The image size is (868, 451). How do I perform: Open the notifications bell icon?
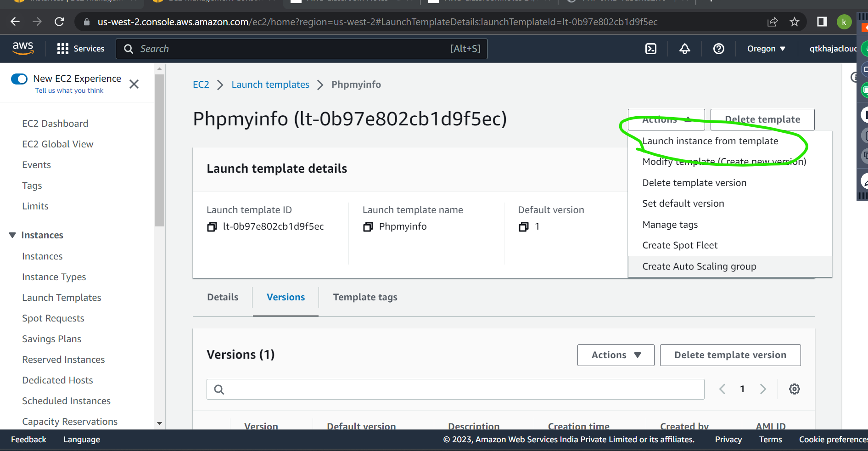(x=684, y=49)
